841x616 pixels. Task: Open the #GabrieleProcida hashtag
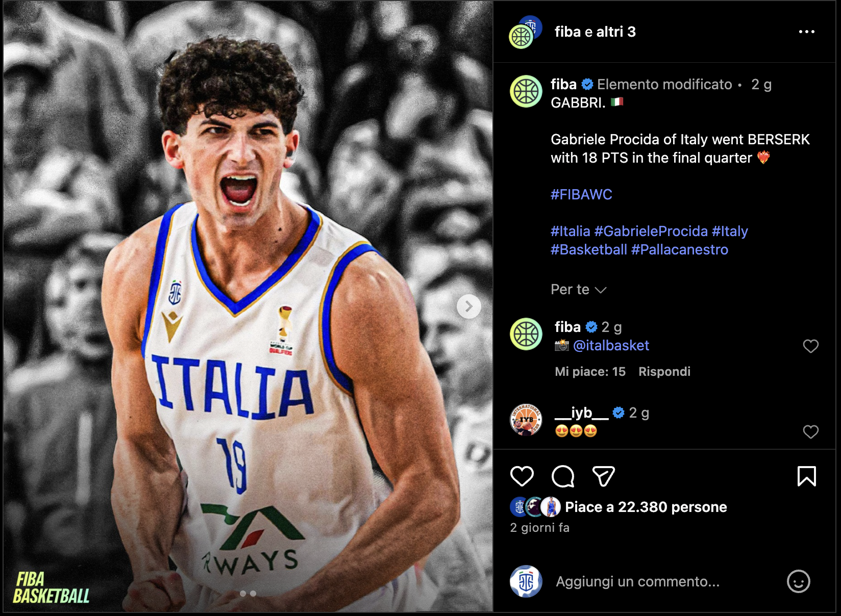pos(651,231)
